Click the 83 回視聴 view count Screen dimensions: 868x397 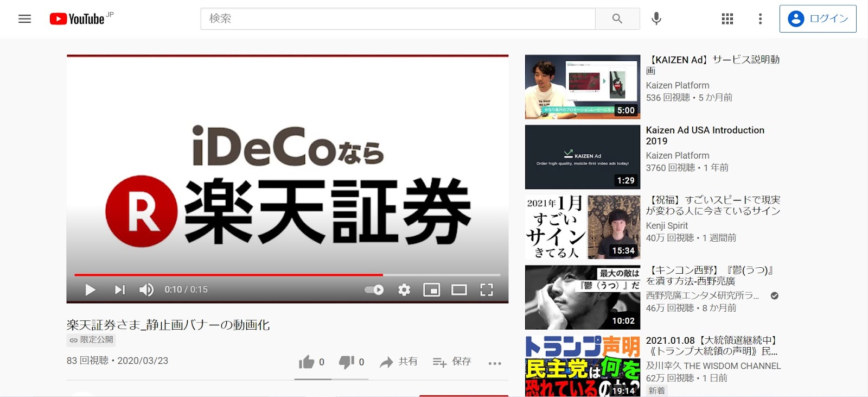tap(87, 361)
